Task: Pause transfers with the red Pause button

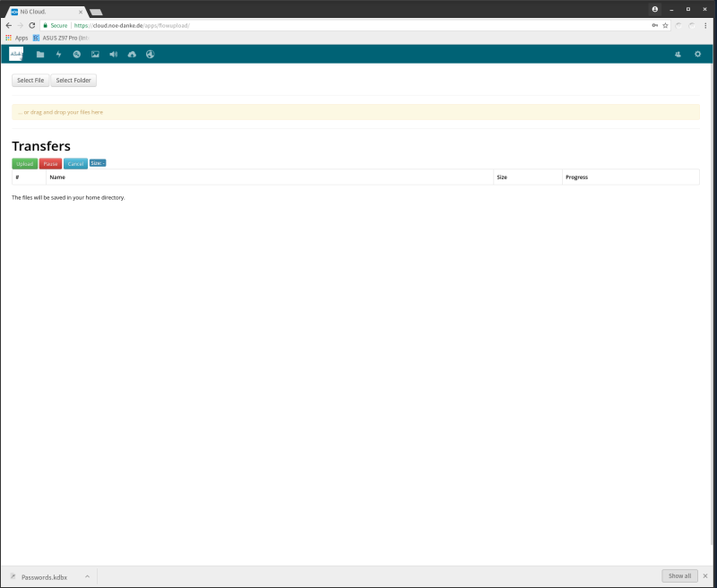Action: pos(50,164)
